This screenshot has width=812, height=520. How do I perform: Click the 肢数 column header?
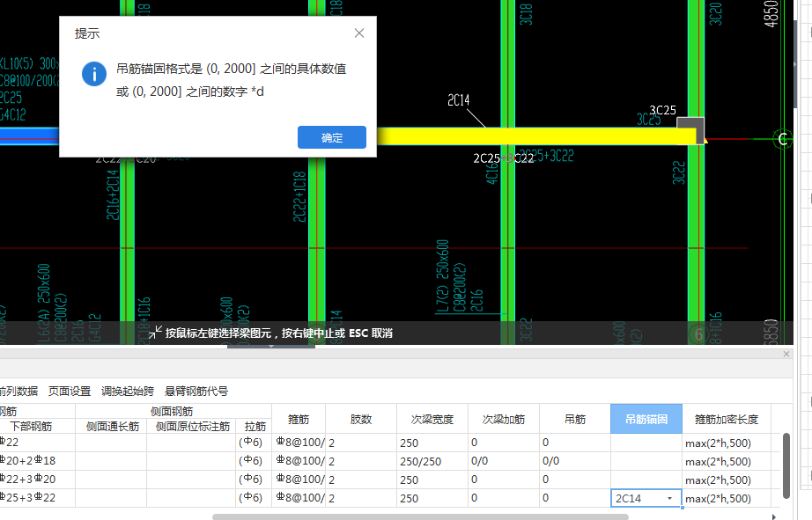(361, 419)
